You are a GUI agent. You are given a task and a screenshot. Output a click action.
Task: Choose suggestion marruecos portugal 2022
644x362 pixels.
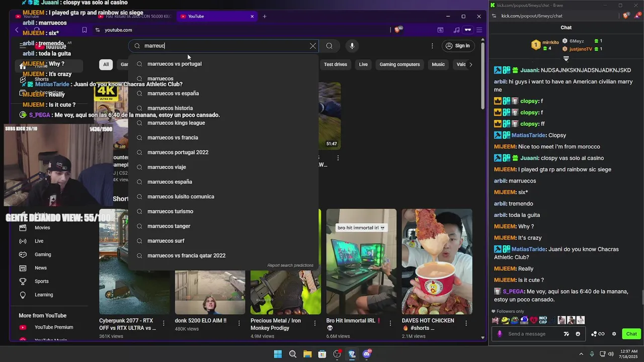click(x=223, y=152)
